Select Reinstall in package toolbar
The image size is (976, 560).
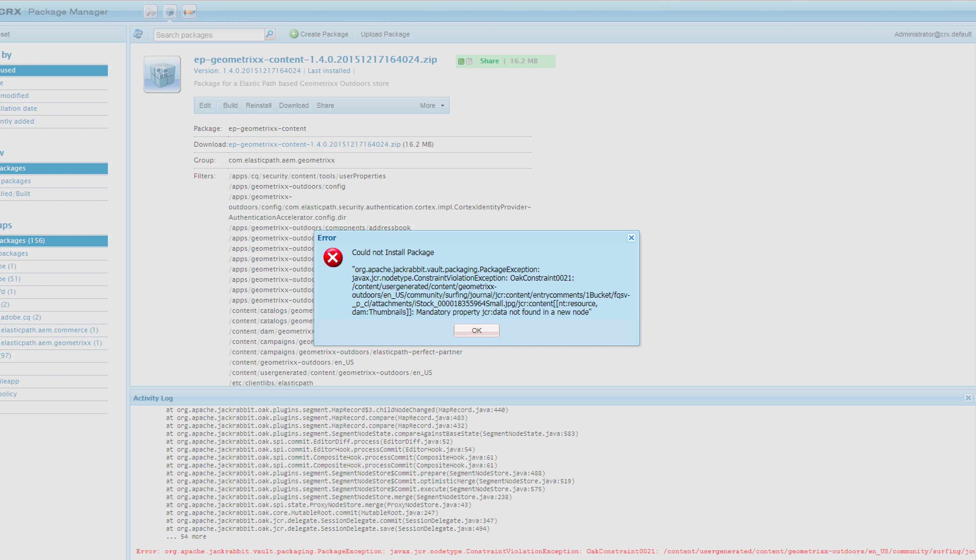[x=258, y=105]
